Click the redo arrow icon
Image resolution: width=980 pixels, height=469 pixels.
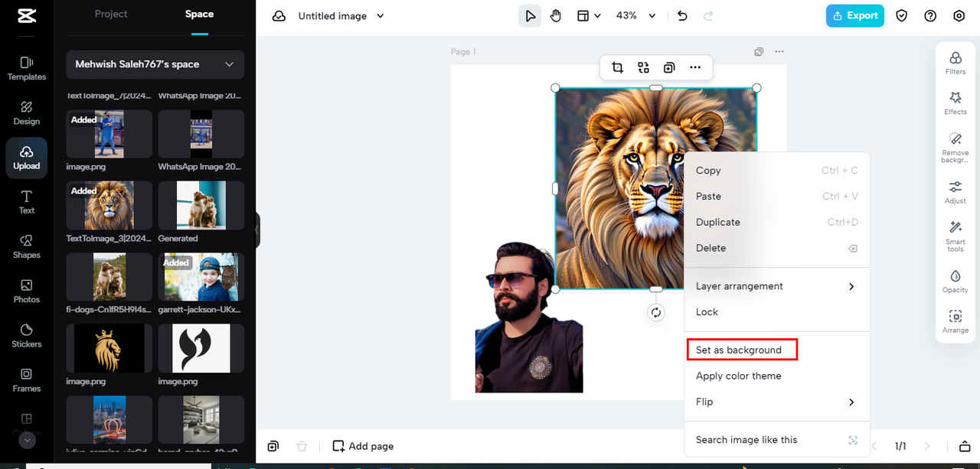pos(708,16)
